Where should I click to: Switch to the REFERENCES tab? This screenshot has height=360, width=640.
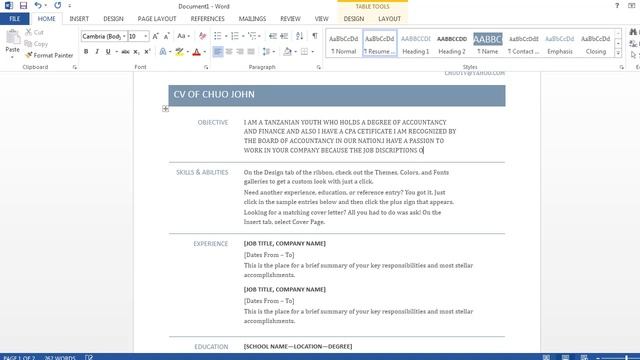tap(207, 19)
